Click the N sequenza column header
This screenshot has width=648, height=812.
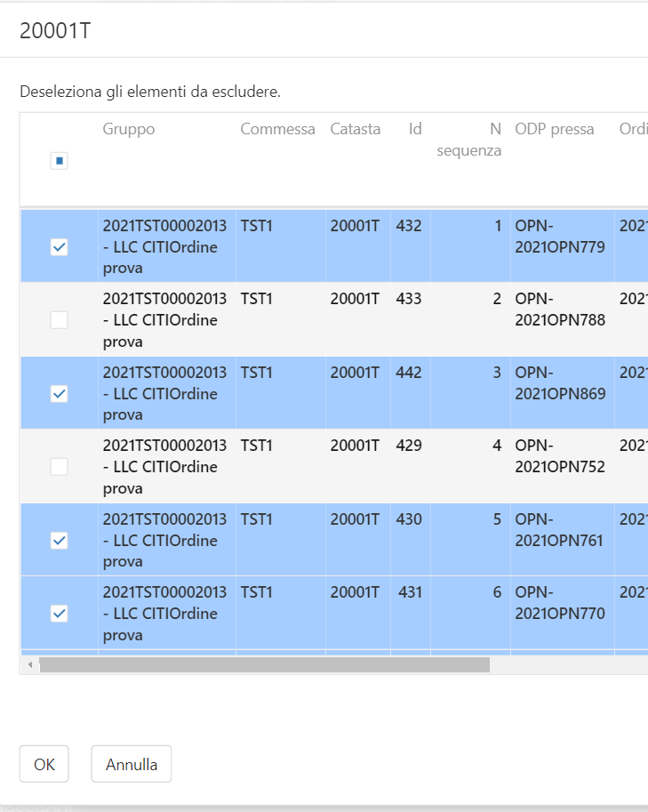tap(469, 141)
